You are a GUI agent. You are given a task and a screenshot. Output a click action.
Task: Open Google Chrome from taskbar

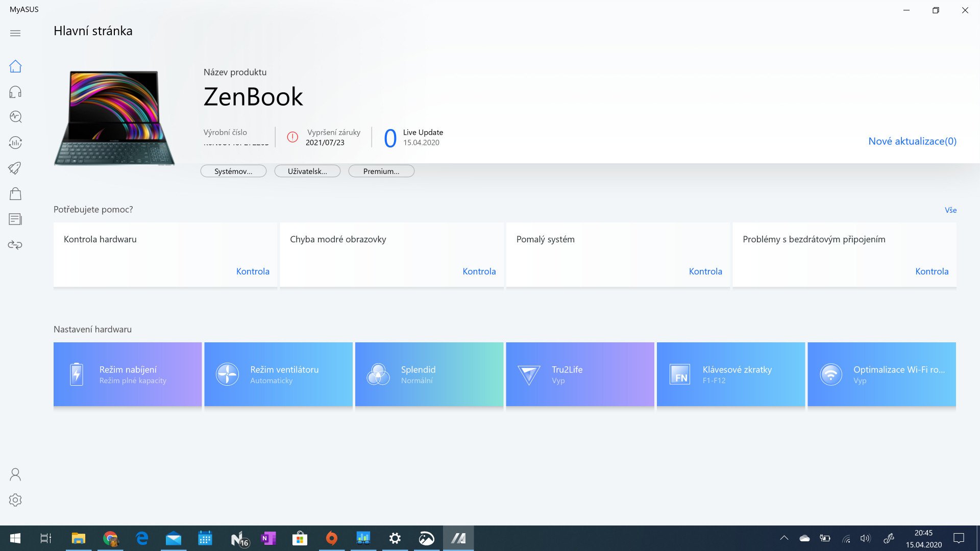point(110,538)
